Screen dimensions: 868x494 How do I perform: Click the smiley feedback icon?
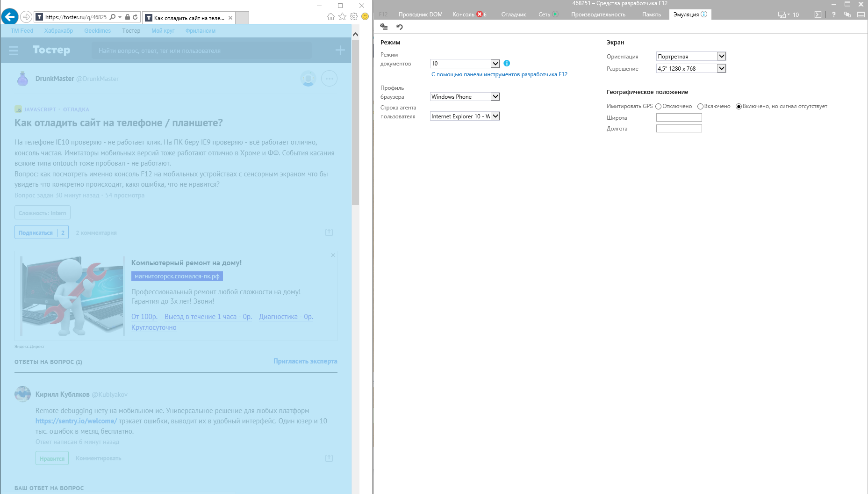[x=365, y=16]
